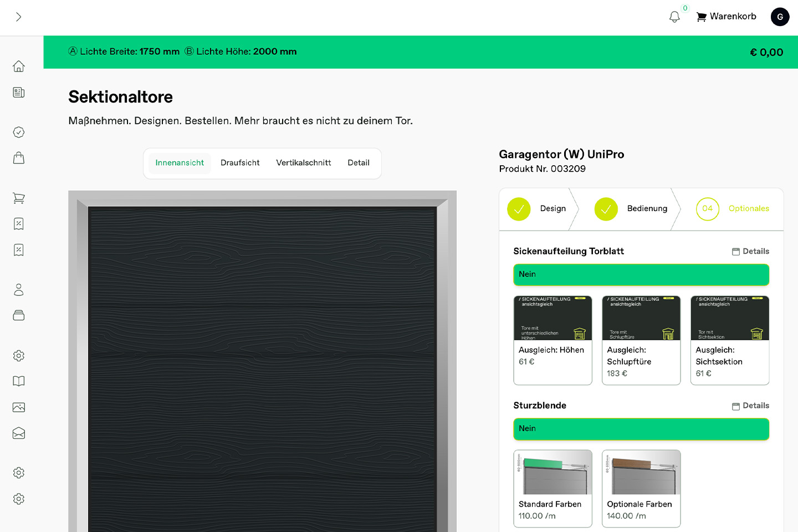
Task: Open the image gallery sidebar icon
Action: [19, 407]
